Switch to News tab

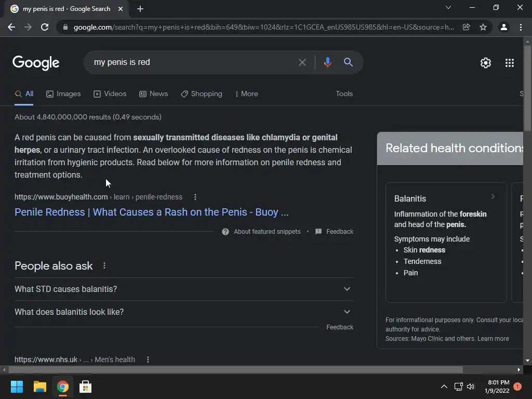(x=154, y=94)
